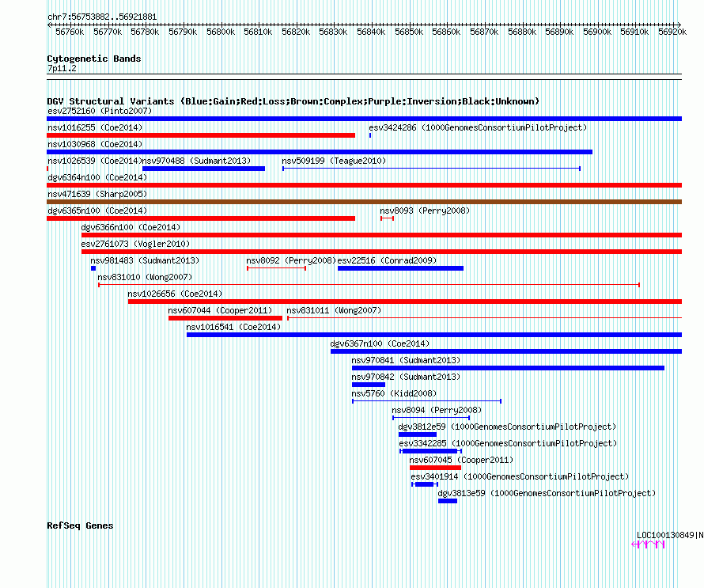704x588 pixels.
Task: Open nsv471639 (Sharp2005) label
Action: tap(97, 194)
